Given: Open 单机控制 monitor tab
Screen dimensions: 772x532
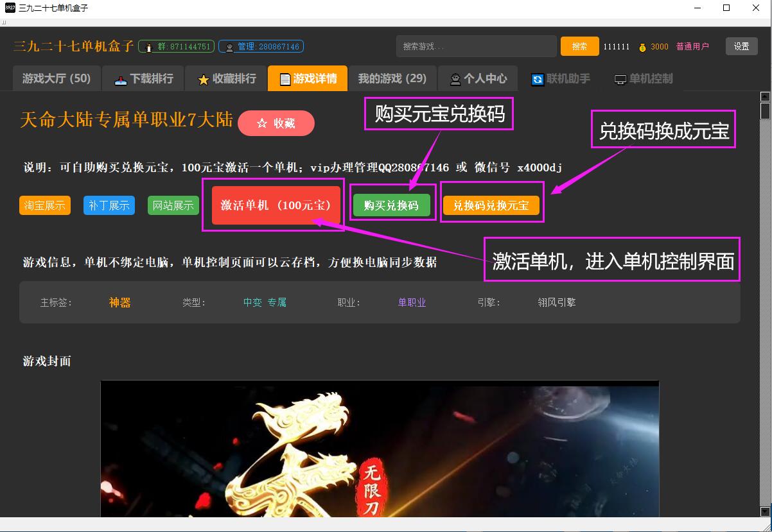Looking at the screenshot, I should click(643, 79).
